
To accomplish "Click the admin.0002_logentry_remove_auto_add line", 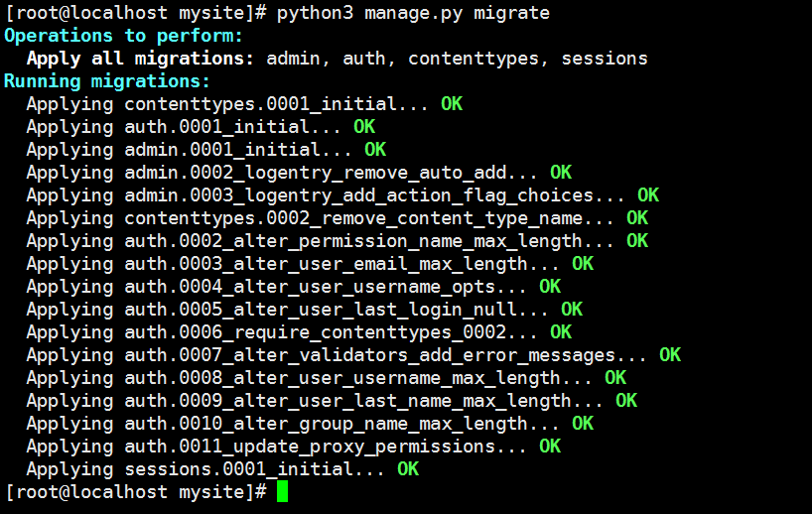I will 299,173.
